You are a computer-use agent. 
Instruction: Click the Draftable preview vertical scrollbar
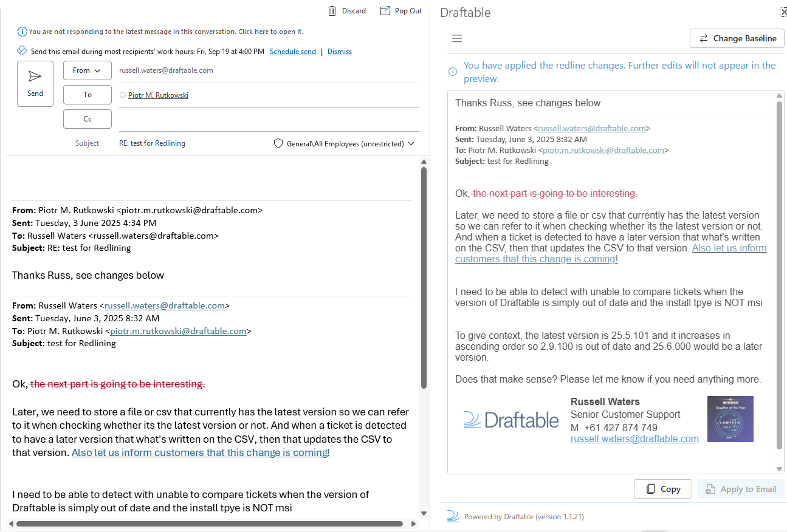pyautogui.click(x=780, y=275)
